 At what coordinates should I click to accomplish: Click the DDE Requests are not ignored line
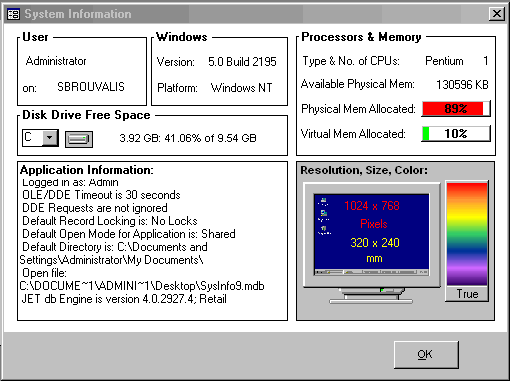pos(95,208)
